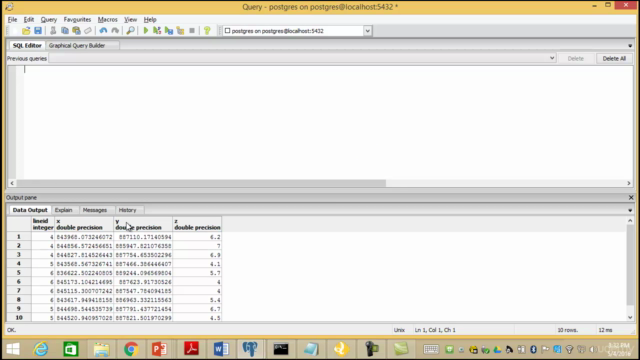Click editor horizontal scrollbar thumb
640x360 pixels.
(201, 183)
